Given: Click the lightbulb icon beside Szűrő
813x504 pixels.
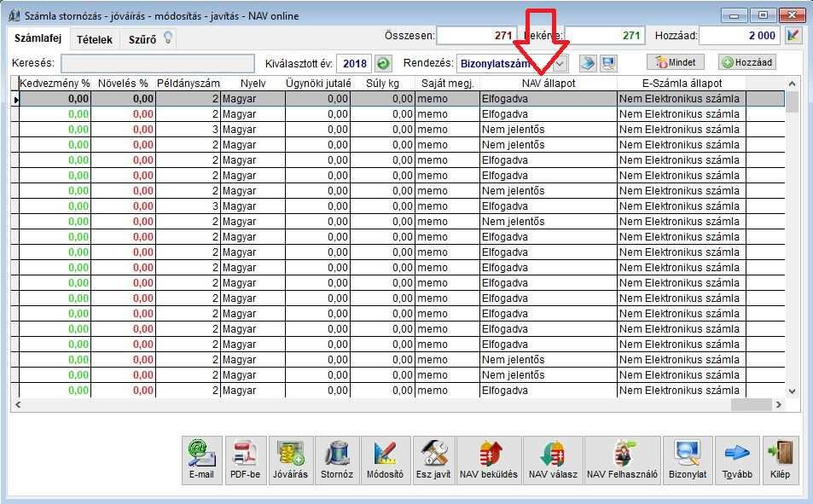Looking at the screenshot, I should pyautogui.click(x=167, y=38).
